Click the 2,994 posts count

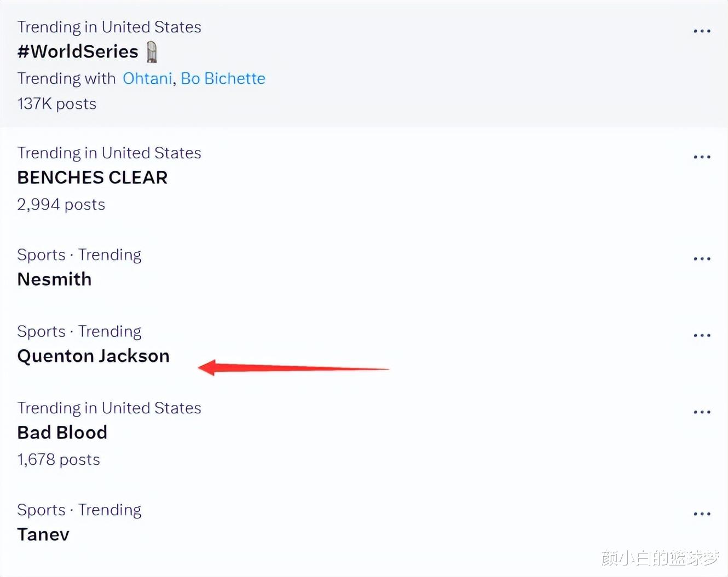[x=61, y=205]
